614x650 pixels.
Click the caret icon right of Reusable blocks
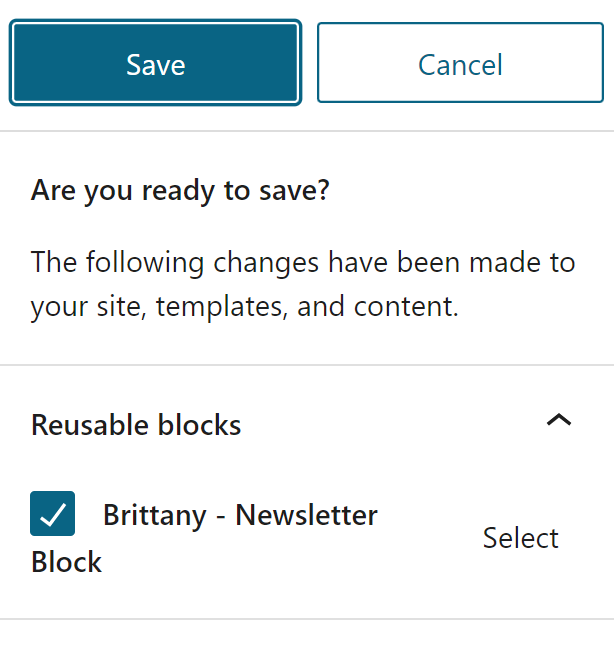tap(559, 421)
